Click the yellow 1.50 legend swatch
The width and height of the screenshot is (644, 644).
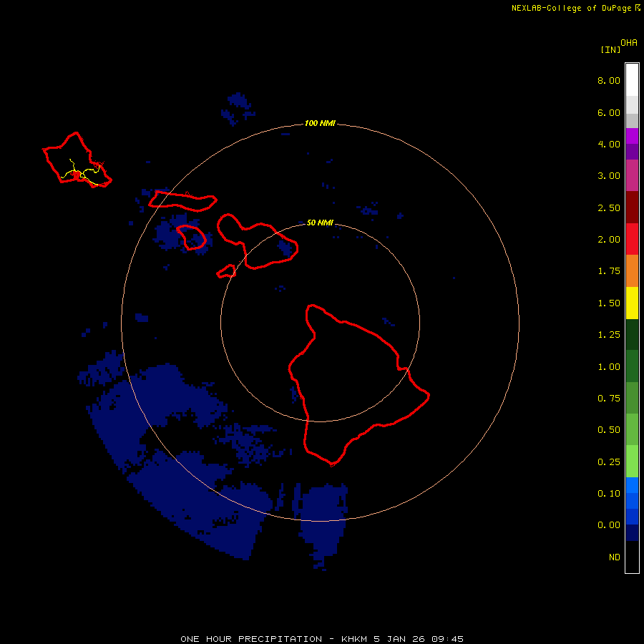[x=632, y=303]
